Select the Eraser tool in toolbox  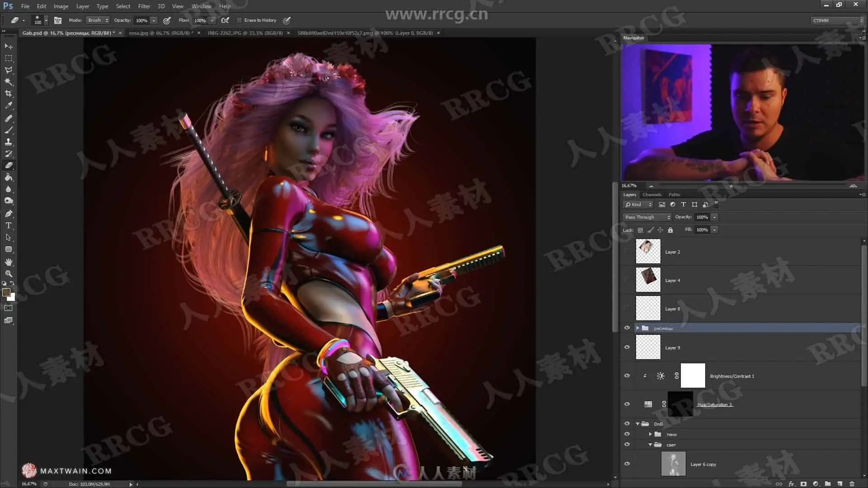pyautogui.click(x=9, y=165)
